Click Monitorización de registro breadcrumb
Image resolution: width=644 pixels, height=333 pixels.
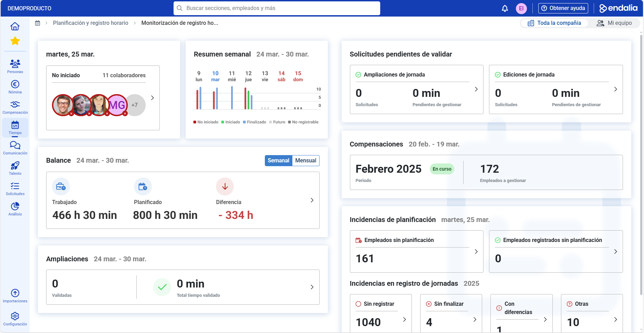click(180, 23)
